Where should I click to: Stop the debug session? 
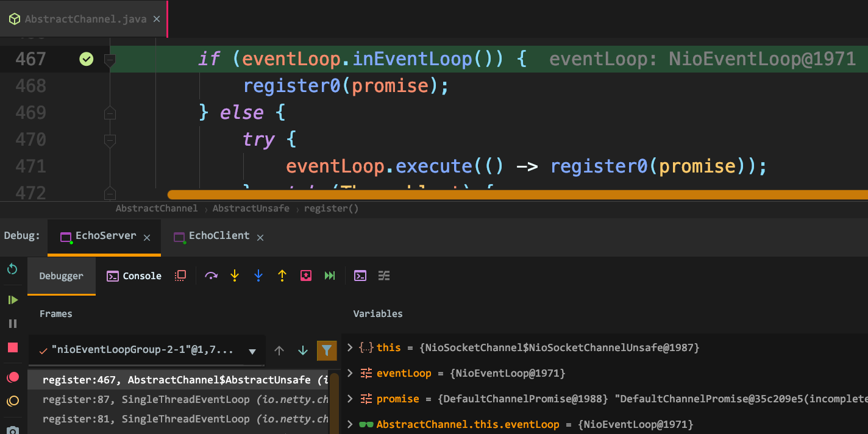point(12,347)
